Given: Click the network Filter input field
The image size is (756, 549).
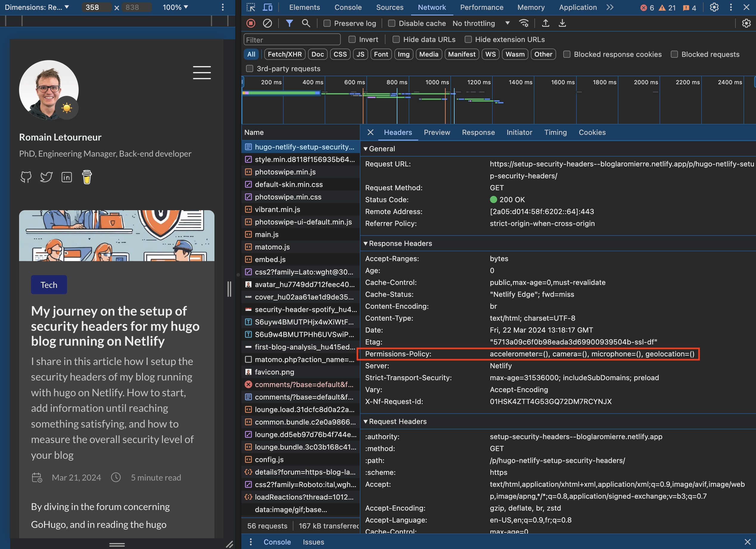Looking at the screenshot, I should point(292,40).
